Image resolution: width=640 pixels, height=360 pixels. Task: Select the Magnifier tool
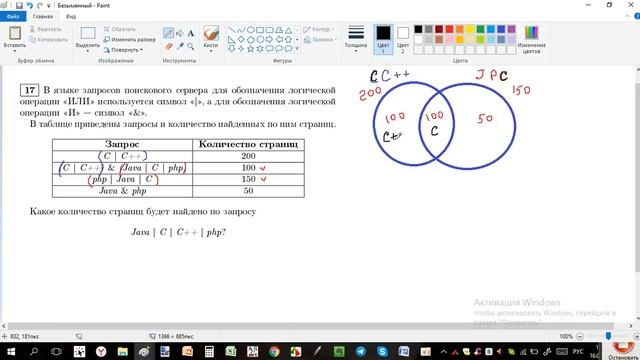click(x=191, y=47)
